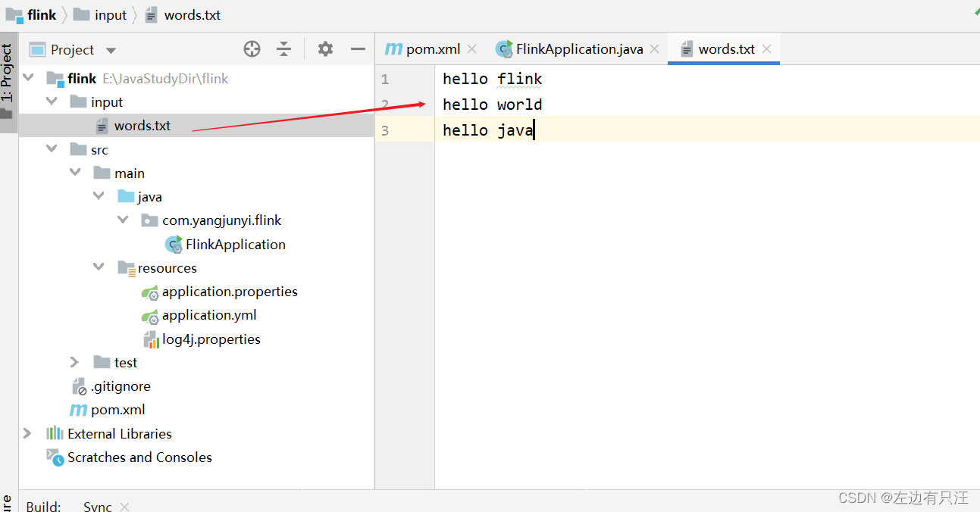Switch to the pom.xml tab
This screenshot has width=980, height=512.
tap(423, 49)
